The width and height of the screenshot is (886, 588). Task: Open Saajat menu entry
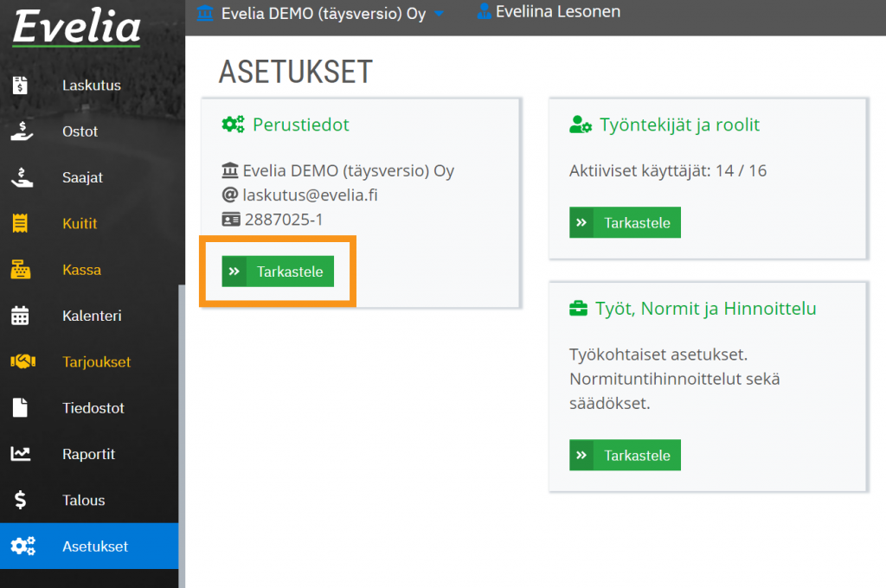89,177
